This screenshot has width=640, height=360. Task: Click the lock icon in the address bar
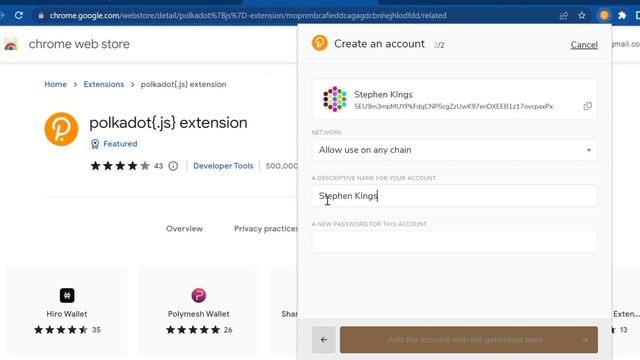pos(41,16)
